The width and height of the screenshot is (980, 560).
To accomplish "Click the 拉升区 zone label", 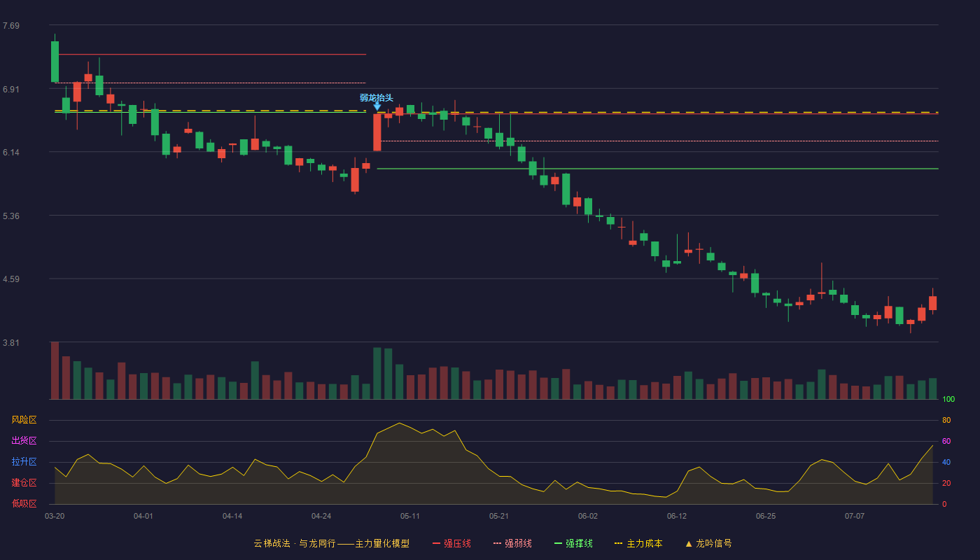I will [24, 462].
